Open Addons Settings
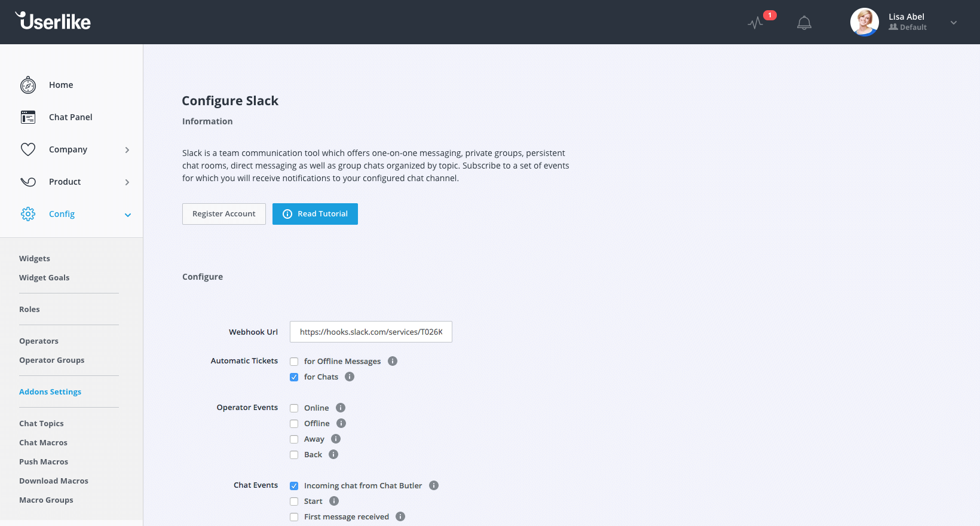 click(50, 392)
